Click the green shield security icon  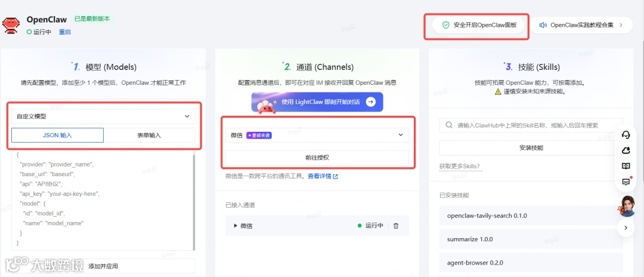pyautogui.click(x=445, y=25)
